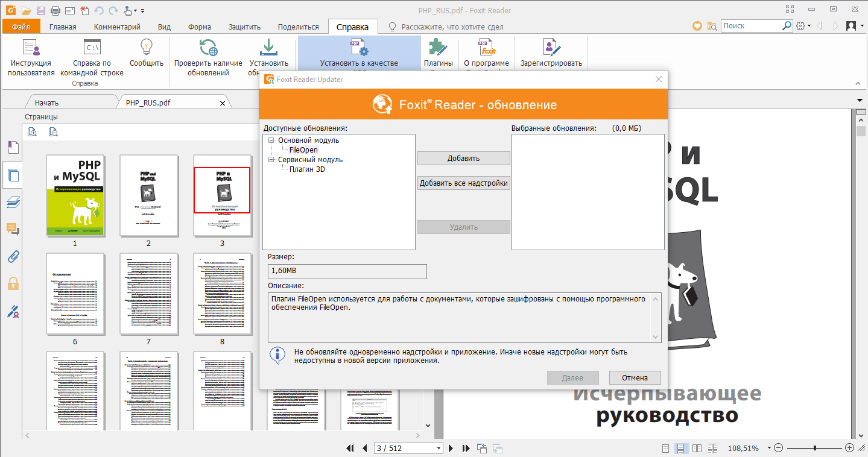This screenshot has width=868, height=457.
Task: Go to the last page
Action: (x=466, y=448)
